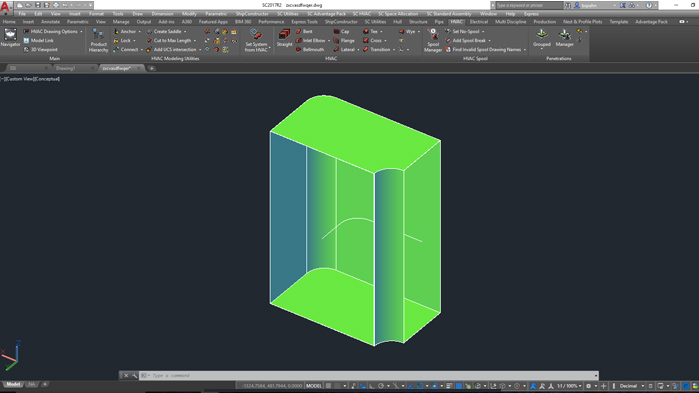699x393 pixels.
Task: Insert a Straight HVAC duct
Action: coord(284,38)
